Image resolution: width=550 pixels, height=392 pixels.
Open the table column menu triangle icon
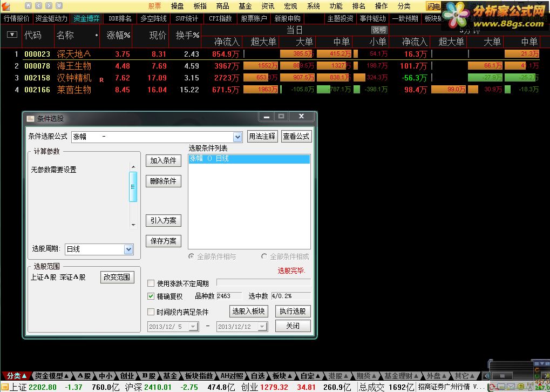(x=12, y=35)
